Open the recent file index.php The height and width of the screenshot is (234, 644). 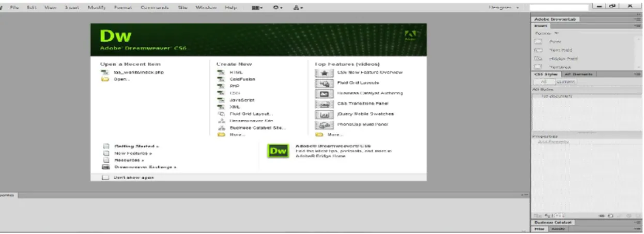[x=139, y=72]
